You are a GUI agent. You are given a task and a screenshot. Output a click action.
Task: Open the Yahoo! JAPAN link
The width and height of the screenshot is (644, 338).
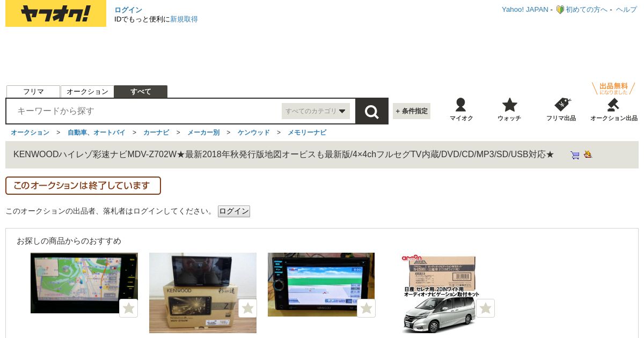click(x=525, y=10)
